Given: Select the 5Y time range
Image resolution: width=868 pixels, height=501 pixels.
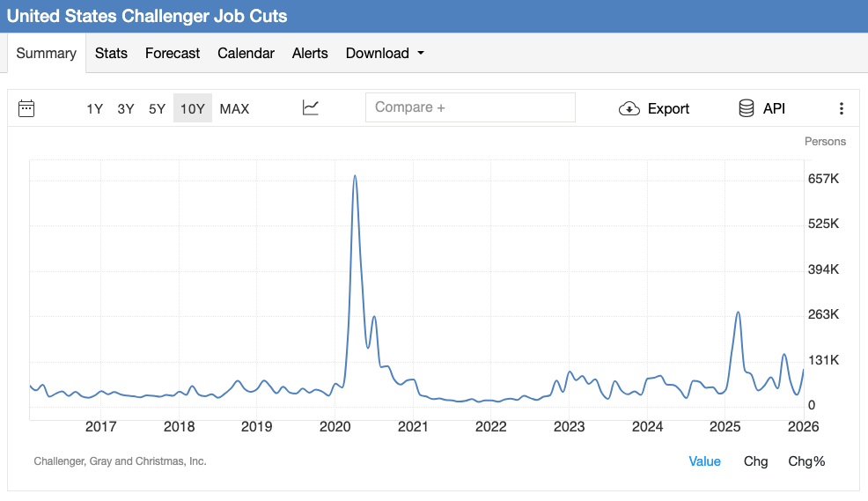Looking at the screenshot, I should 157,109.
